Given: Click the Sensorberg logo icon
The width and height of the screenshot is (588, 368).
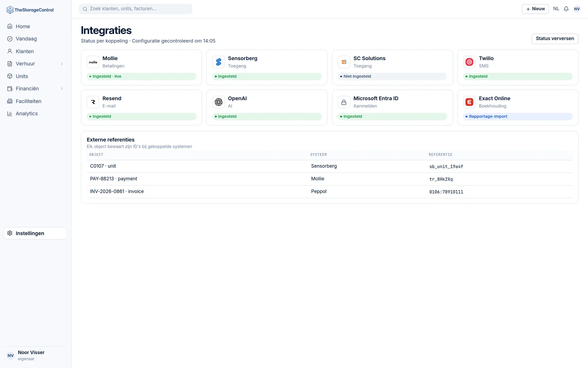Looking at the screenshot, I should tap(219, 62).
